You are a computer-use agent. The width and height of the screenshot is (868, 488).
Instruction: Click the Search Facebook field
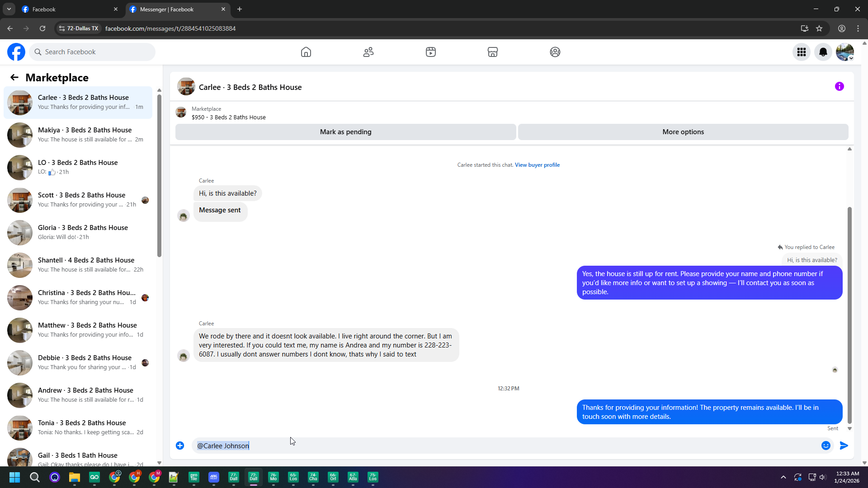pos(93,52)
